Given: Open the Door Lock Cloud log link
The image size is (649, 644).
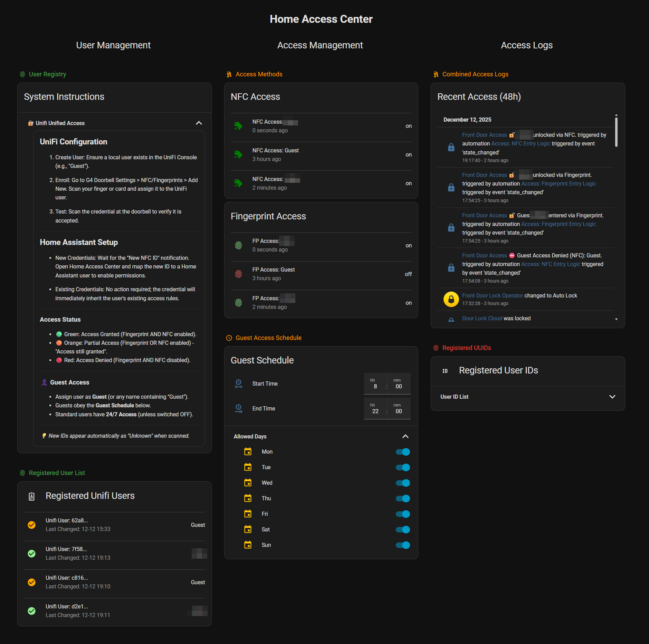Looking at the screenshot, I should tap(482, 318).
